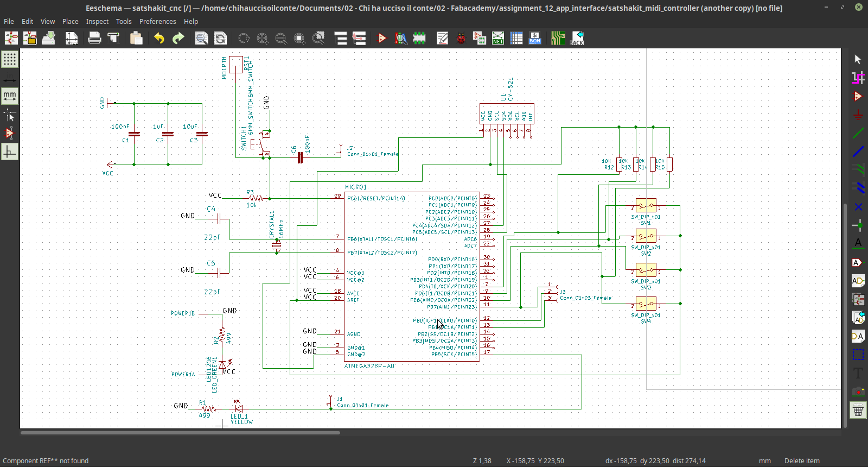Pick the Import hierarchical sheet pin tool
Viewport: 868px width, 467px height.
click(x=858, y=318)
